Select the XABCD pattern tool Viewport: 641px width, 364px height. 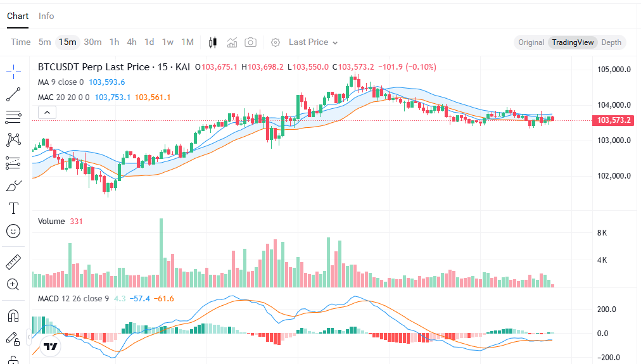pyautogui.click(x=13, y=140)
